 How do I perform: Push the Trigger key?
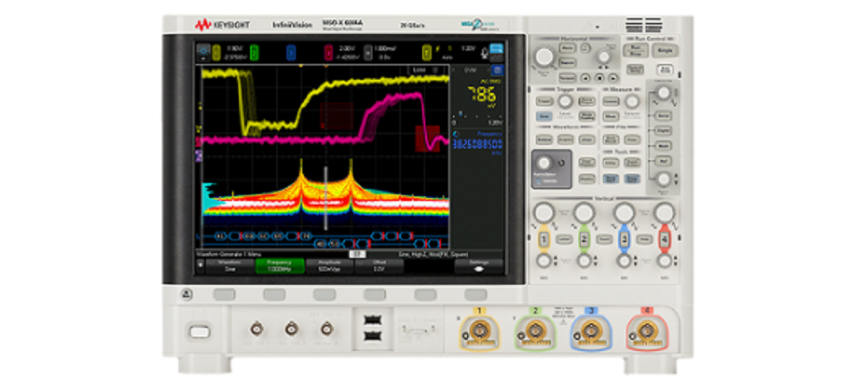tap(544, 101)
